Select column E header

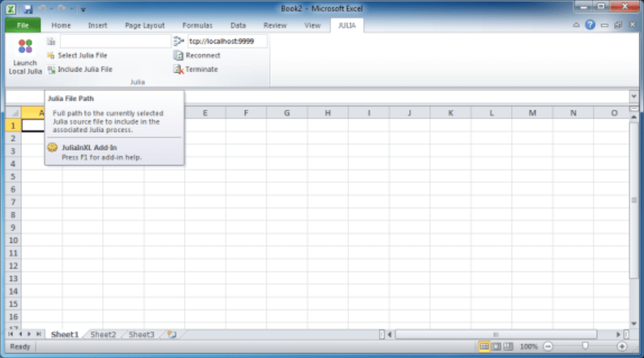pos(205,113)
